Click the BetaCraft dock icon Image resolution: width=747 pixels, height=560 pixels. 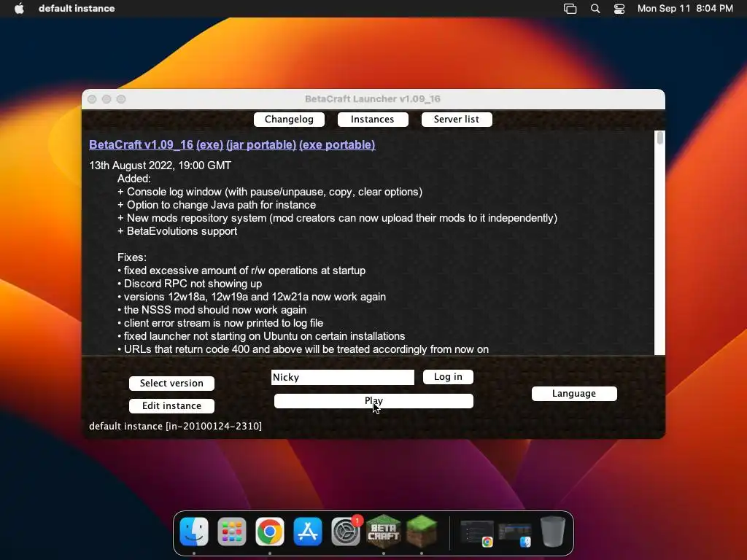click(384, 532)
